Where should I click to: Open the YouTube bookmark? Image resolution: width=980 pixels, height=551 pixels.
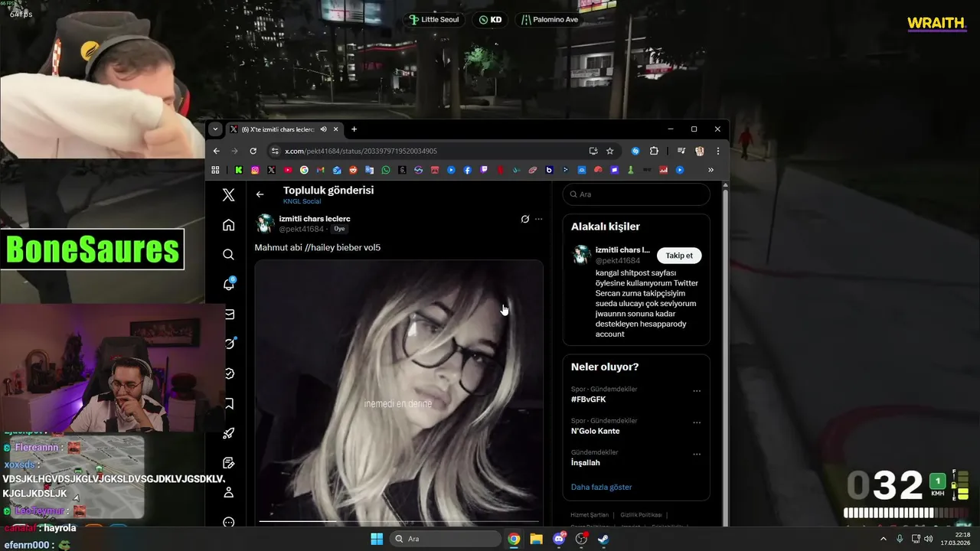pyautogui.click(x=288, y=170)
